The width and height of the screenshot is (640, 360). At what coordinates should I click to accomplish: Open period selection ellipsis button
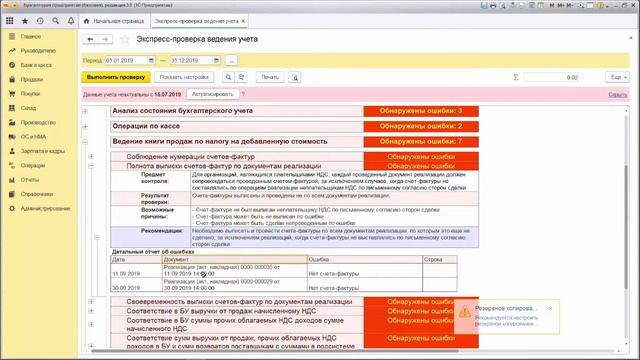point(231,60)
